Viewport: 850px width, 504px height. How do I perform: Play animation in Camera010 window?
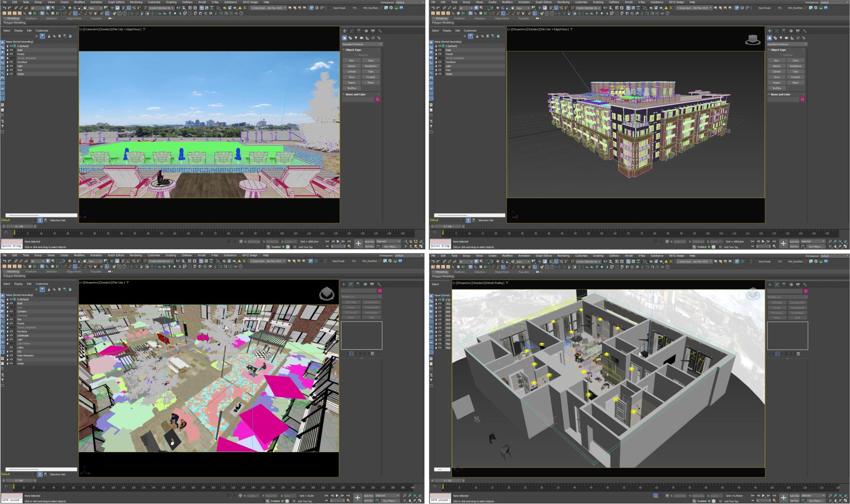tap(338, 241)
